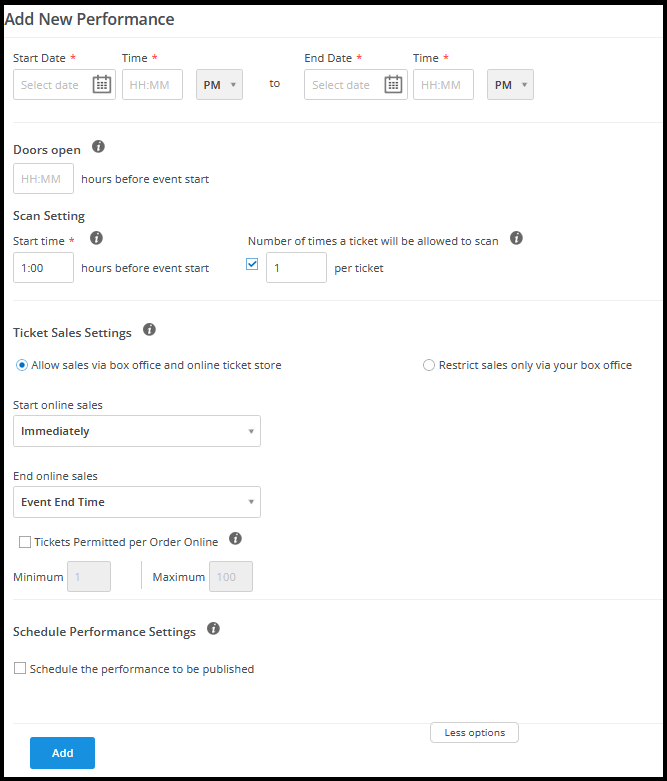The height and width of the screenshot is (781, 667).
Task: Select Allow sales via box office and online
Action: click(22, 365)
